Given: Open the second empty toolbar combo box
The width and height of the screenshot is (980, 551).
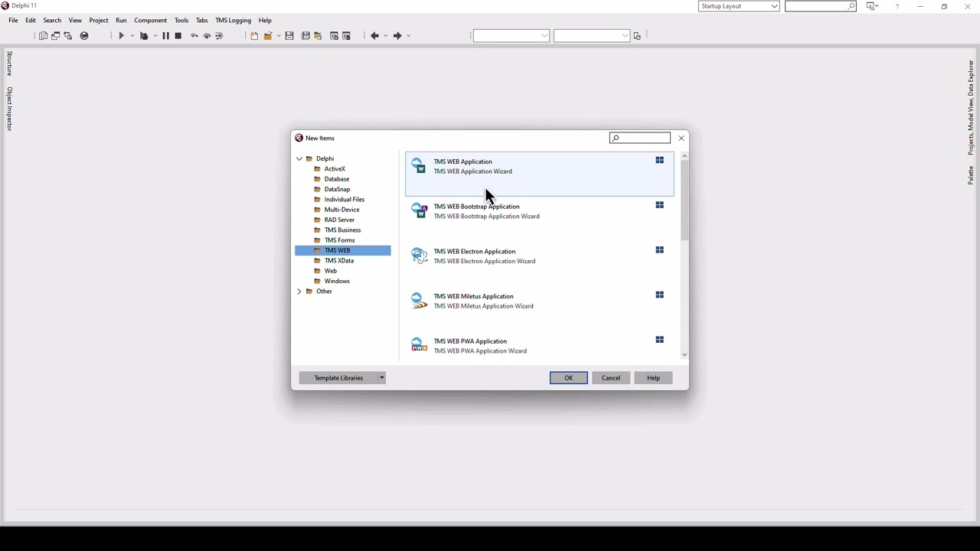Looking at the screenshot, I should tap(591, 36).
